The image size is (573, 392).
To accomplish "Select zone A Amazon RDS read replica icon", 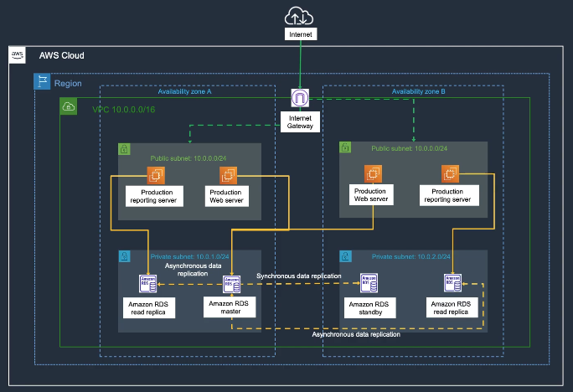I will click(148, 285).
